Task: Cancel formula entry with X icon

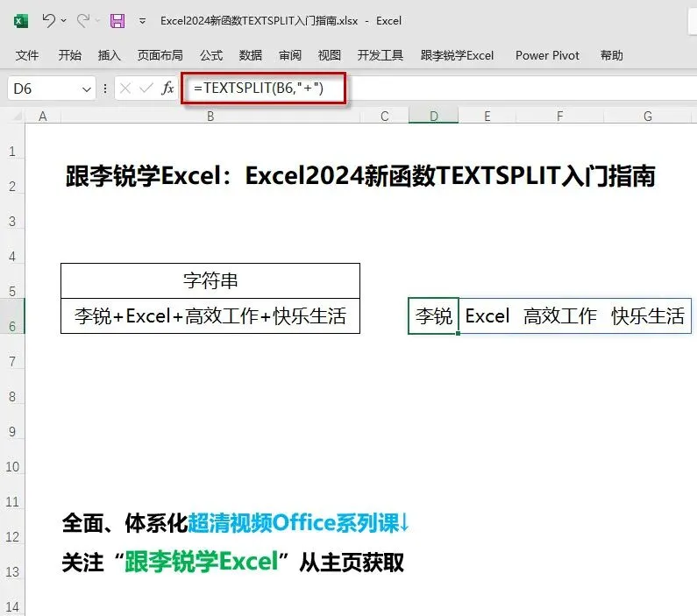Action: tap(125, 89)
